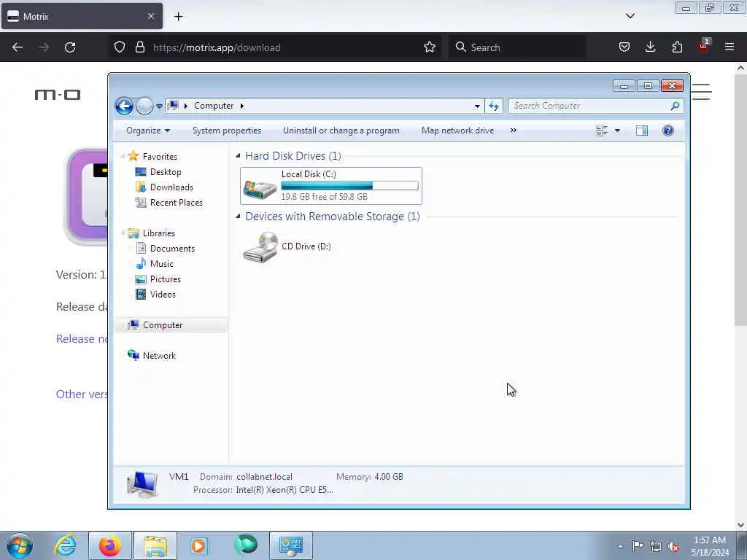Click Other versions link on Motrix page
747x560 pixels.
82,394
